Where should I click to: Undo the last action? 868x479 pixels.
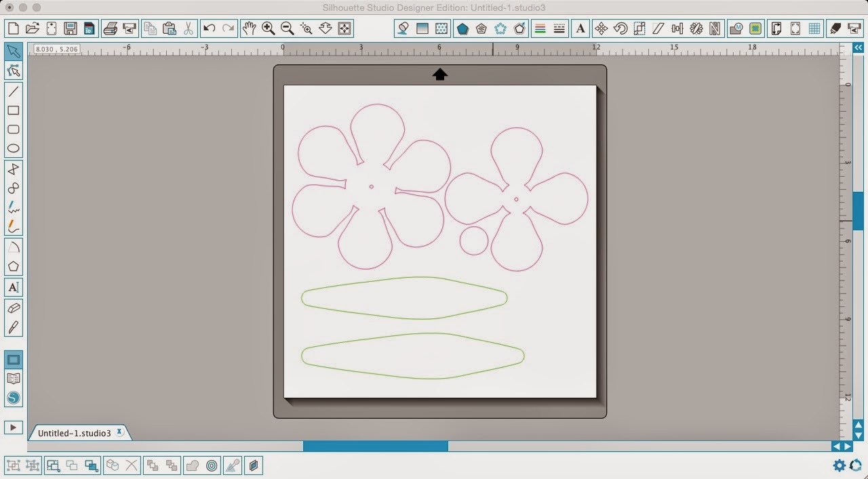point(210,28)
